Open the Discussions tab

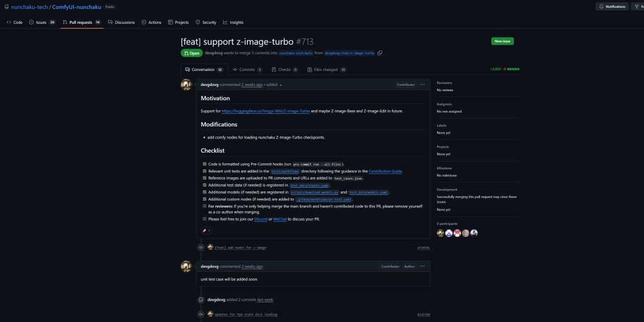tap(121, 22)
